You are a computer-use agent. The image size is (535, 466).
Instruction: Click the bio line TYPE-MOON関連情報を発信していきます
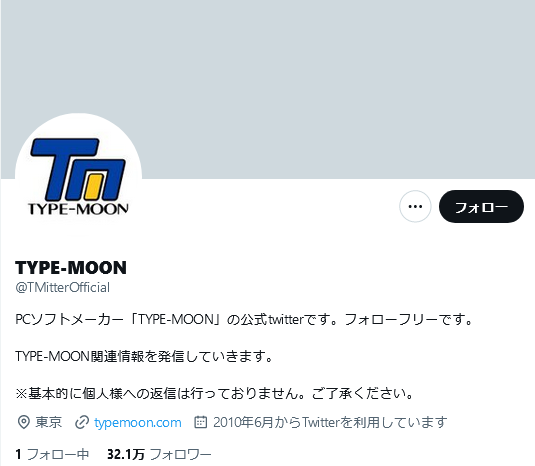tap(144, 356)
